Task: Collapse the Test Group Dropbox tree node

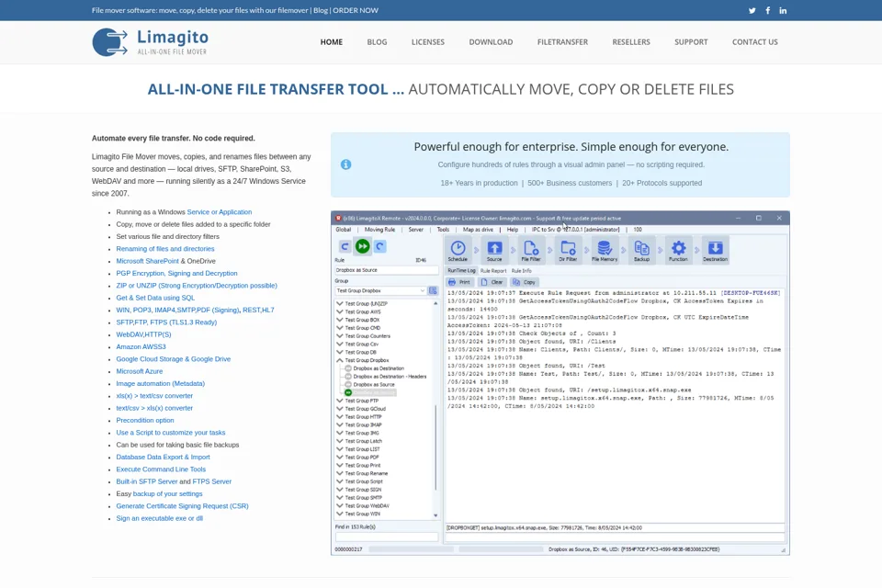Action: click(x=340, y=360)
